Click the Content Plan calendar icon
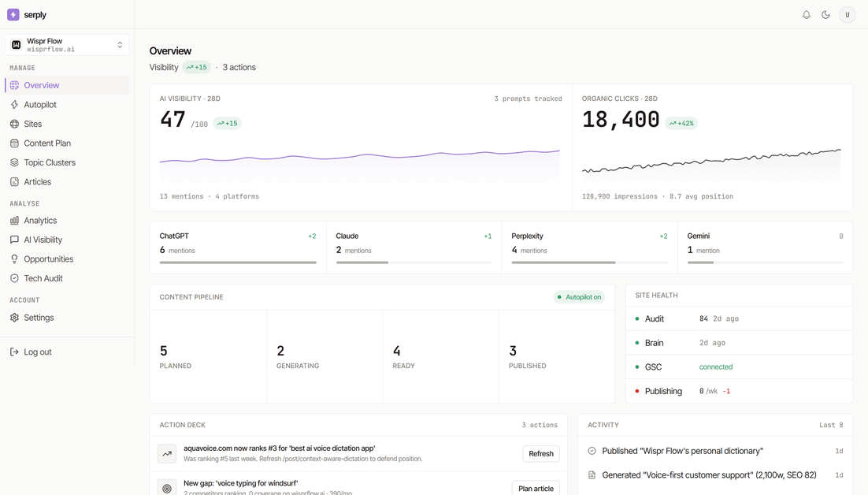868x495 pixels. click(14, 143)
